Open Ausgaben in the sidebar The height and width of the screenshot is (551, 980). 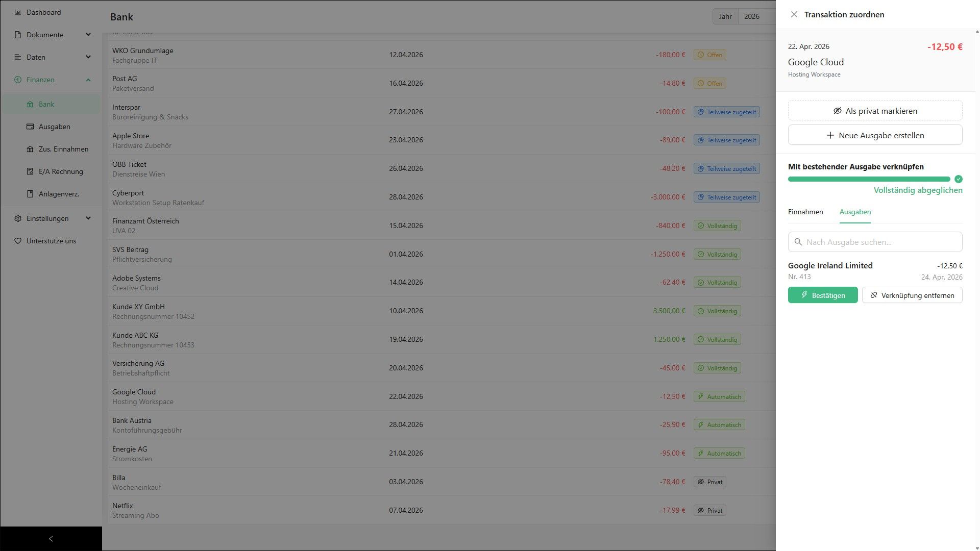coord(51,127)
